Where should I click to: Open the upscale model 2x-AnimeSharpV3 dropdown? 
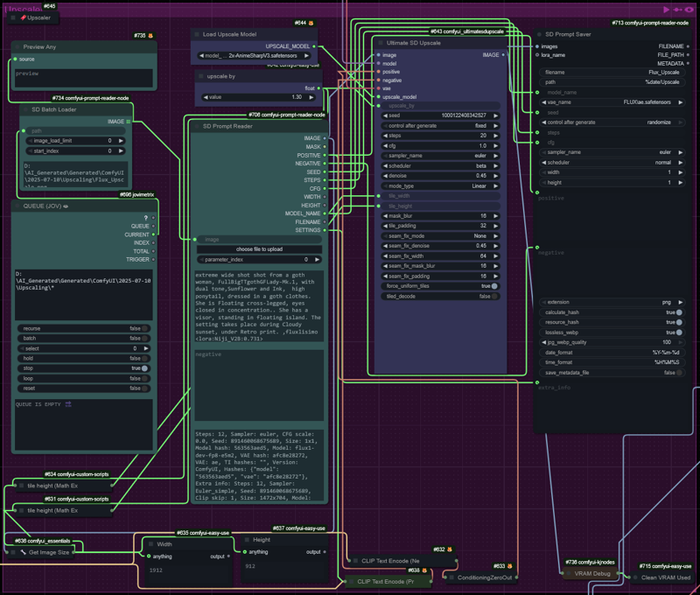coord(255,56)
